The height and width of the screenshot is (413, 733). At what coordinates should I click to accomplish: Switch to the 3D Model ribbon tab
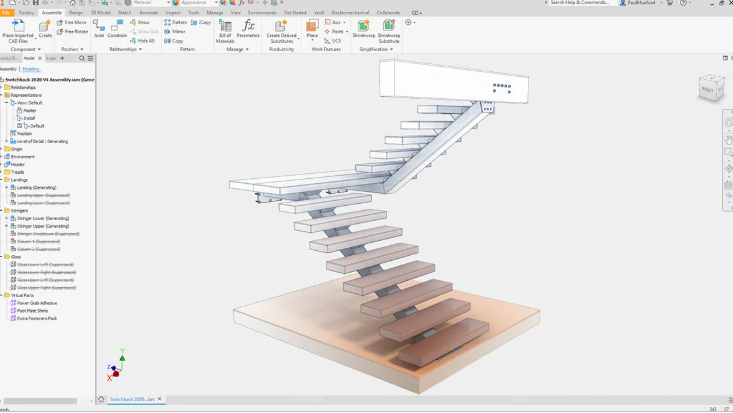(x=101, y=13)
